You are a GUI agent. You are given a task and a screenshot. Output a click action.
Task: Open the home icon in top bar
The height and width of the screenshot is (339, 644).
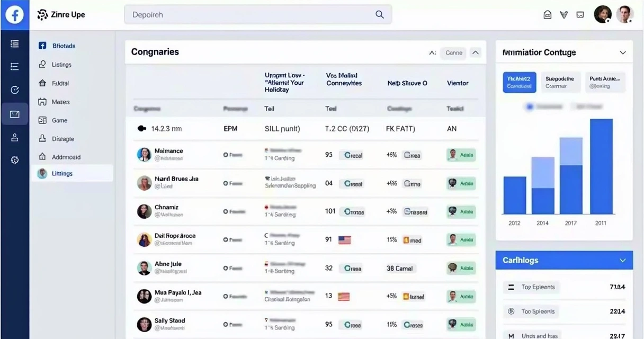coord(548,15)
